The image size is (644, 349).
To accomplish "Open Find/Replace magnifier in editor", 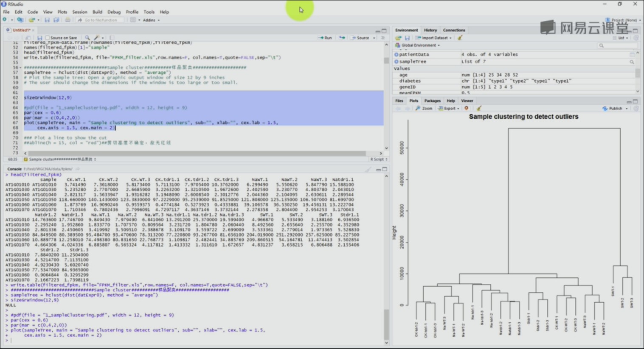I will click(87, 38).
